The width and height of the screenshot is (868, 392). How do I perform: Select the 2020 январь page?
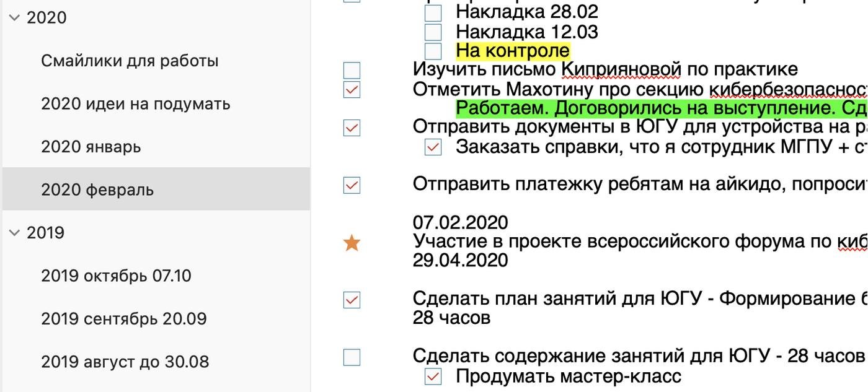(91, 147)
